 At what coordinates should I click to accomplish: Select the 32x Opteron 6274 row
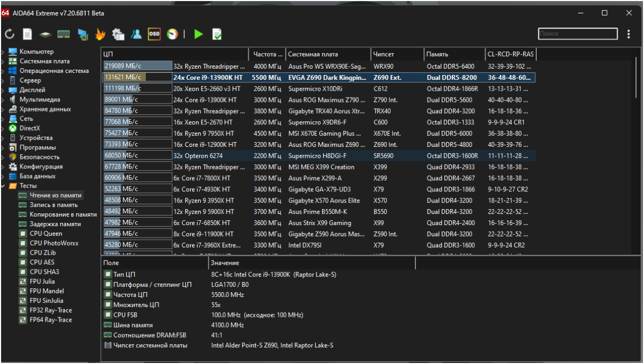(x=319, y=155)
